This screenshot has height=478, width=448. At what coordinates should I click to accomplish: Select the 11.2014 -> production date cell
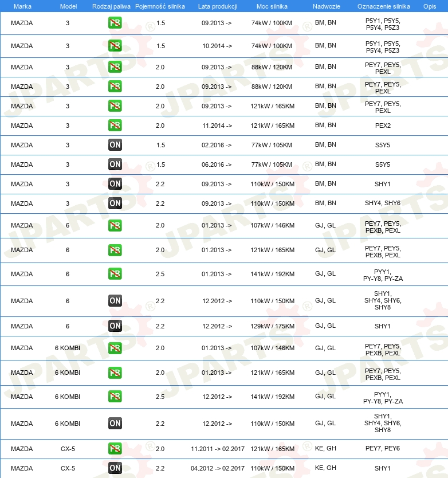point(217,126)
